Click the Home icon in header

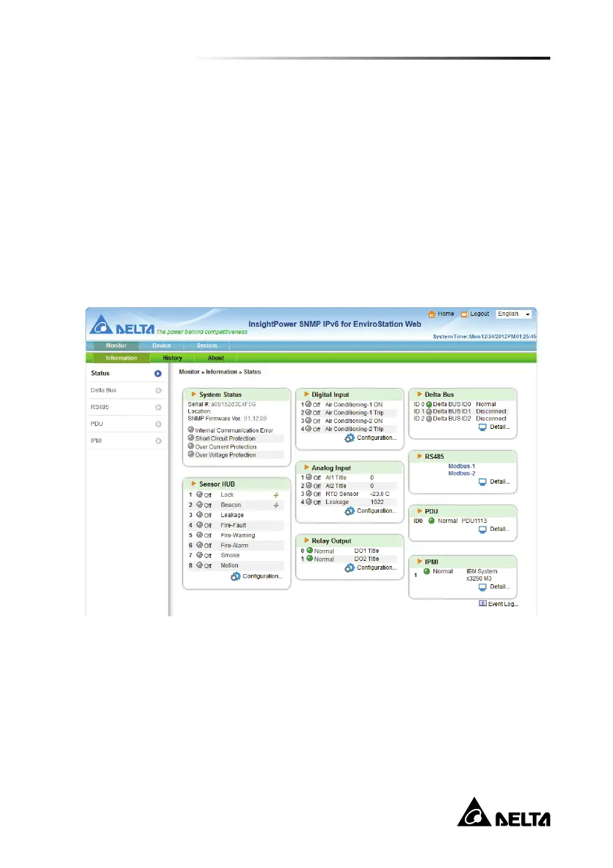[x=431, y=314]
